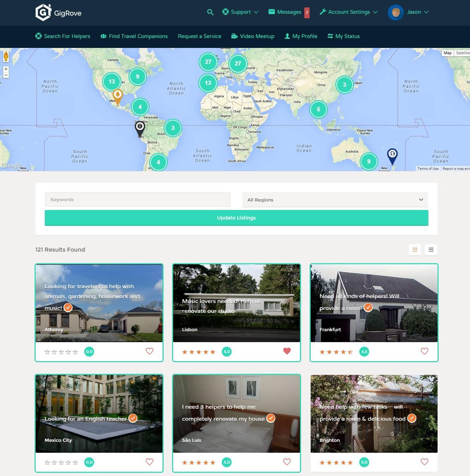This screenshot has width=470, height=476.
Task: Open the All Regions dropdown
Action: [x=335, y=200]
